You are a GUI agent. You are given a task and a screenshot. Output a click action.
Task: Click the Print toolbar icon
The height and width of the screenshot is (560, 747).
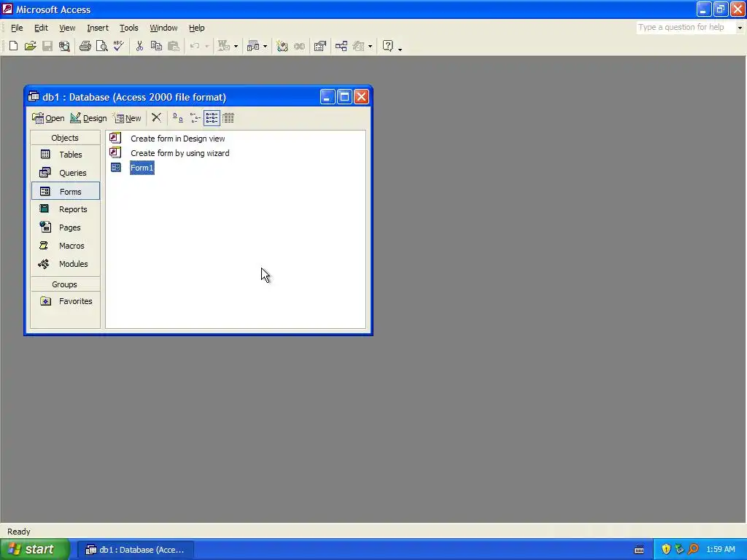(85, 46)
